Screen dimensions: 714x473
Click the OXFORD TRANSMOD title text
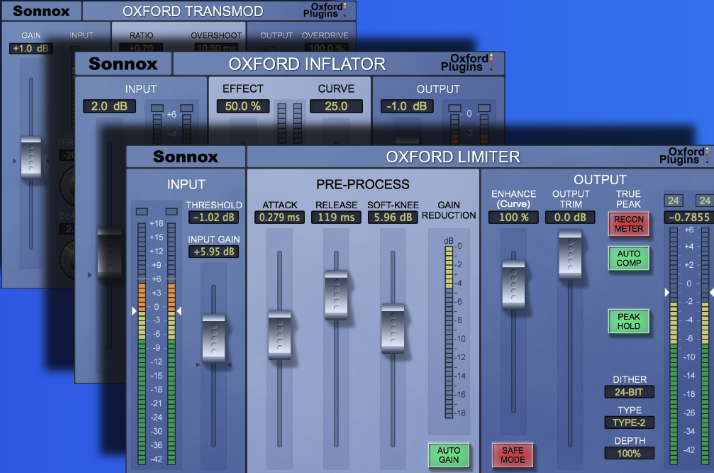(x=193, y=11)
